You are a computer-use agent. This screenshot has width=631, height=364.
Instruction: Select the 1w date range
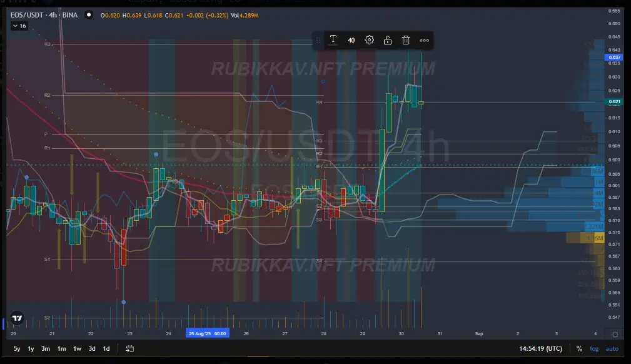point(78,349)
